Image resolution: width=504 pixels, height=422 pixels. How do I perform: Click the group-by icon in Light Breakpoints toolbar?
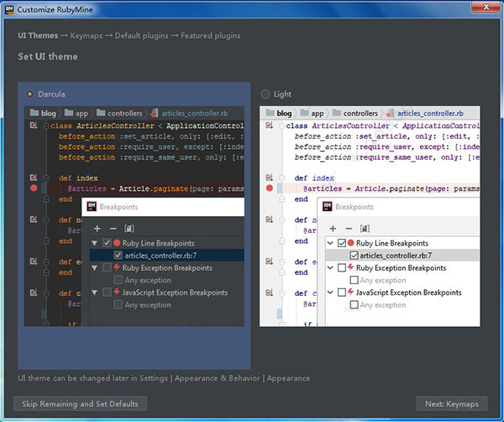(365, 229)
